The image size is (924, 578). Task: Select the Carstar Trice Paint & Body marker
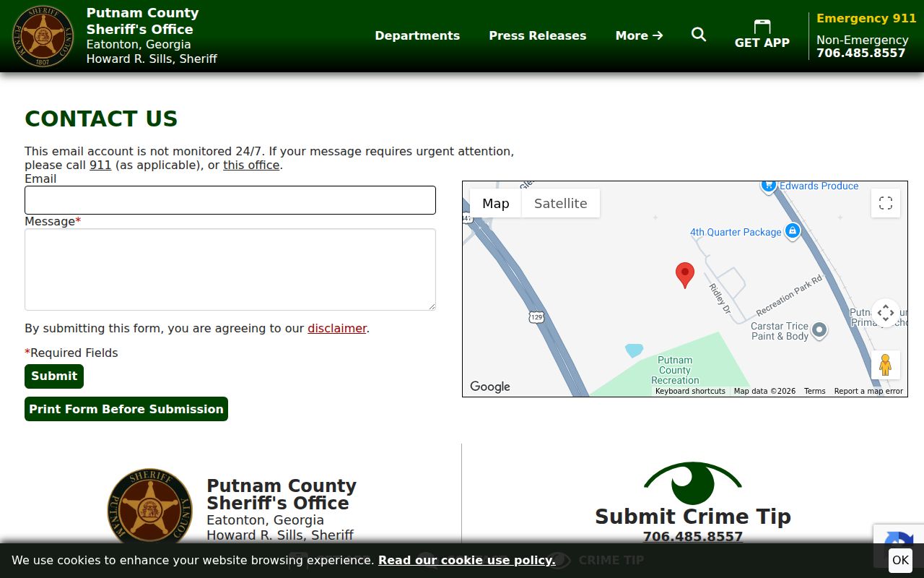(x=819, y=330)
